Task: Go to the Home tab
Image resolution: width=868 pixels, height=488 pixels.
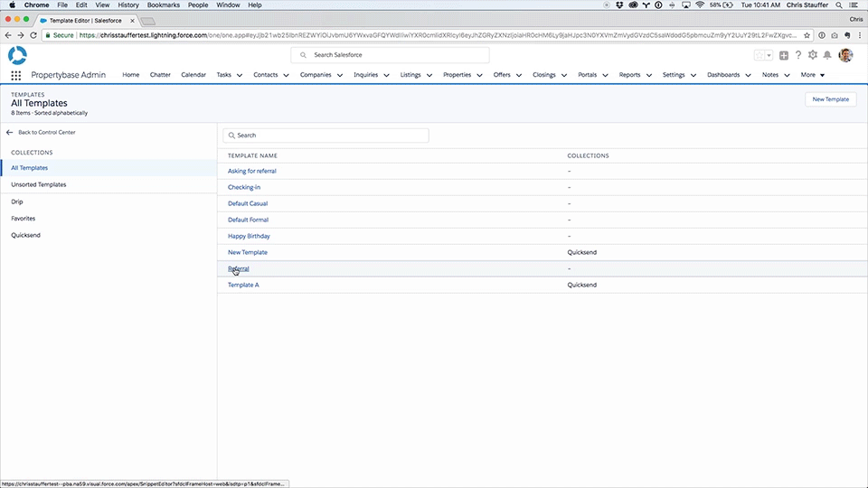Action: pos(130,75)
